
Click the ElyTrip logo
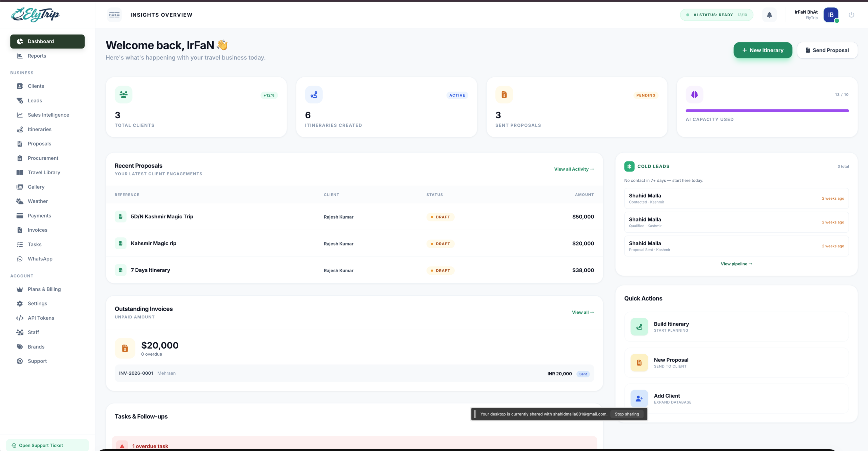pyautogui.click(x=36, y=15)
